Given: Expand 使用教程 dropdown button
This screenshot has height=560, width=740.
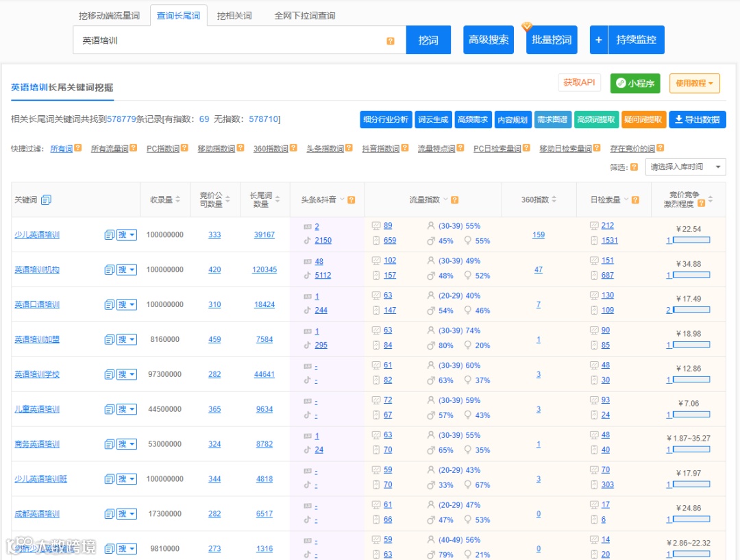Looking at the screenshot, I should pyautogui.click(x=694, y=83).
